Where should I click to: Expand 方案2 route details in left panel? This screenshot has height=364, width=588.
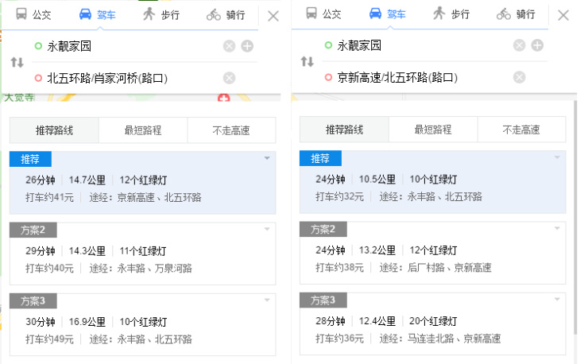click(267, 230)
